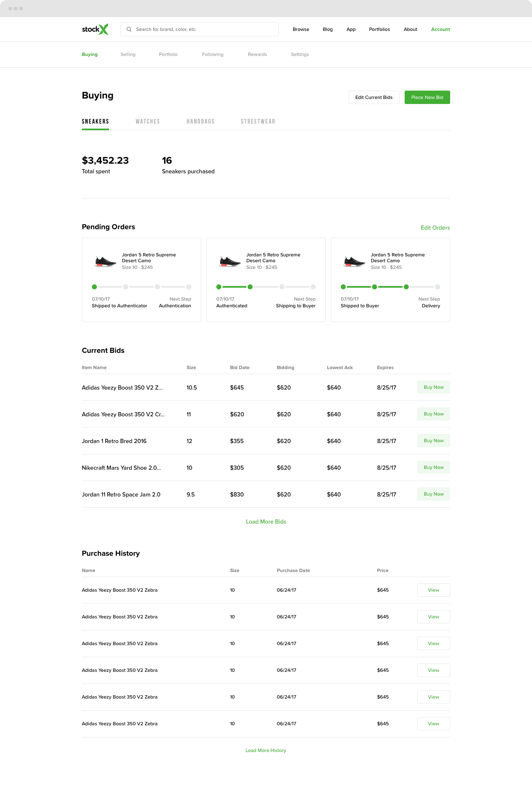Focus the brand and color search field
The height and width of the screenshot is (785, 532).
(200, 29)
